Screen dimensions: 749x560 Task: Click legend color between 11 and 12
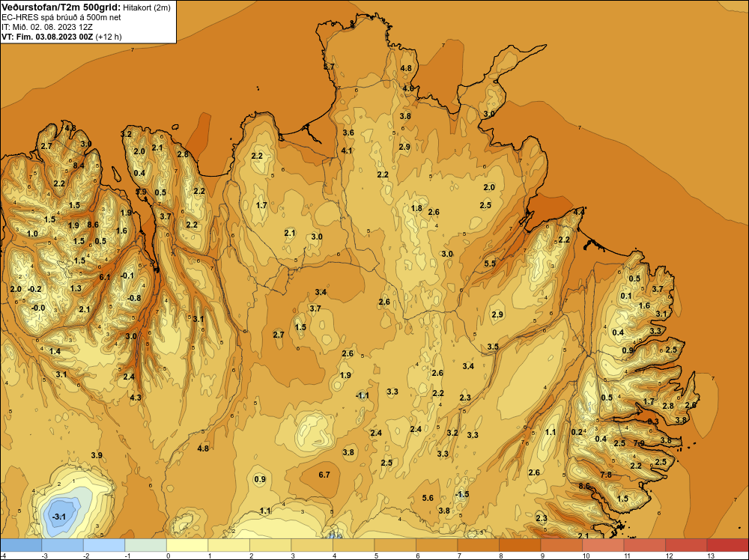(x=644, y=545)
